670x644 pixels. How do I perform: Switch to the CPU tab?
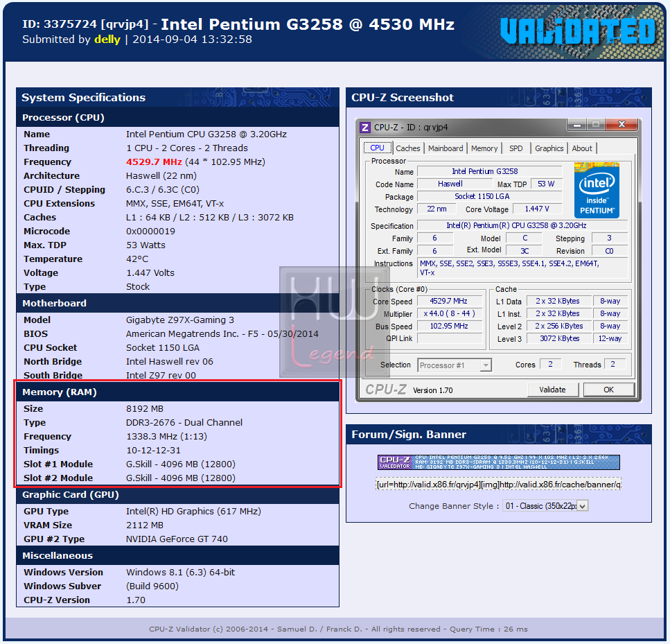coord(378,148)
